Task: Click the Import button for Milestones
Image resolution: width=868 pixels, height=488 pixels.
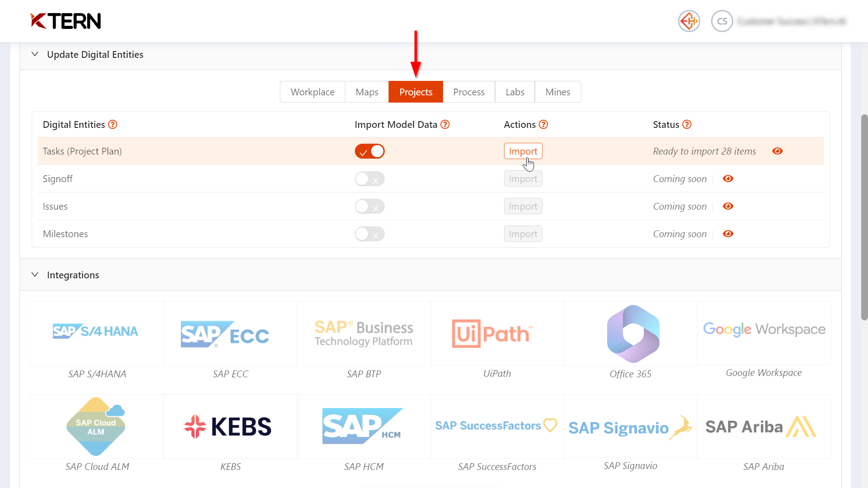Action: pos(523,234)
